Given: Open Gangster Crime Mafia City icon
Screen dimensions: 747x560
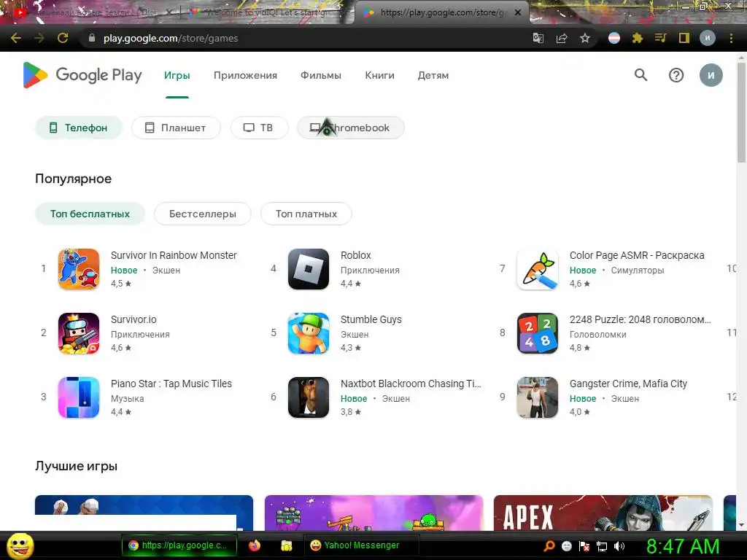Looking at the screenshot, I should coord(538,397).
